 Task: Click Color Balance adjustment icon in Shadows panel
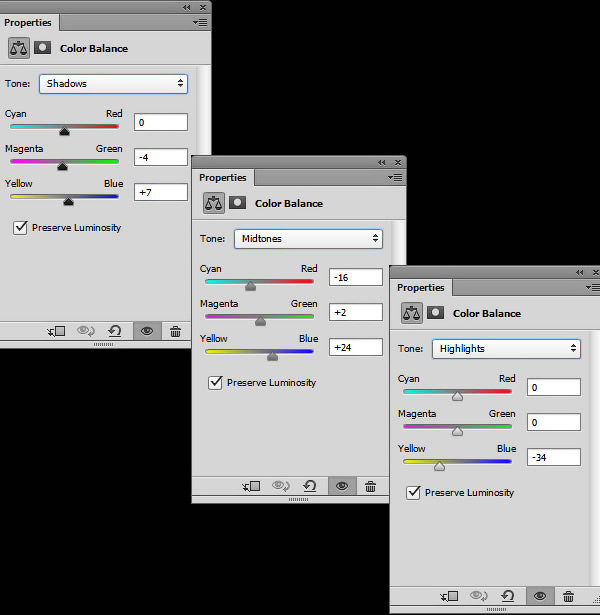[18, 48]
